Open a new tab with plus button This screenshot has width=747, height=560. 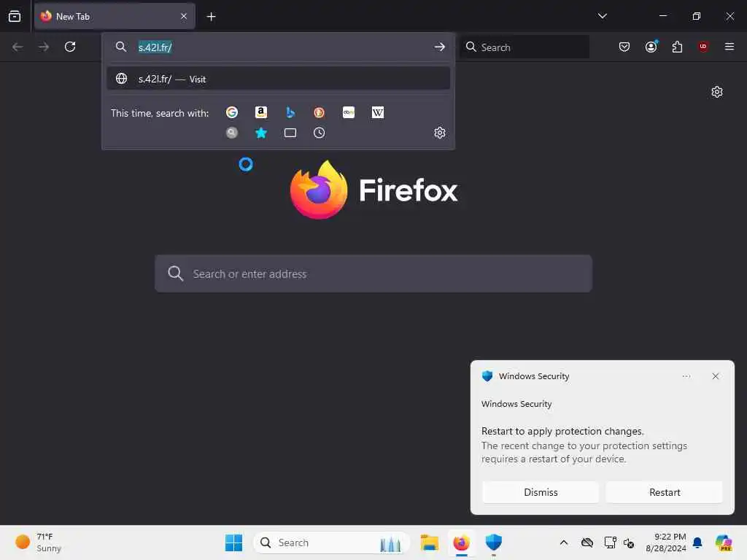tap(211, 17)
